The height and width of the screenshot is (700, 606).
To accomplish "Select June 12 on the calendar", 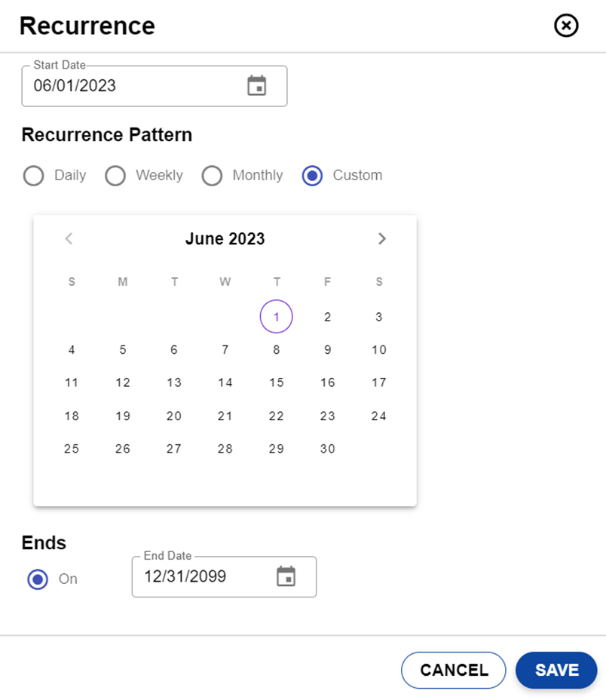I will 123,382.
